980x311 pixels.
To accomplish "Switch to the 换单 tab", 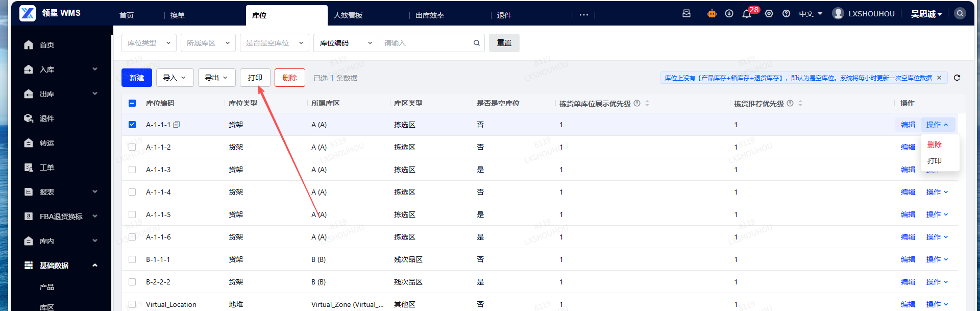I will point(178,15).
